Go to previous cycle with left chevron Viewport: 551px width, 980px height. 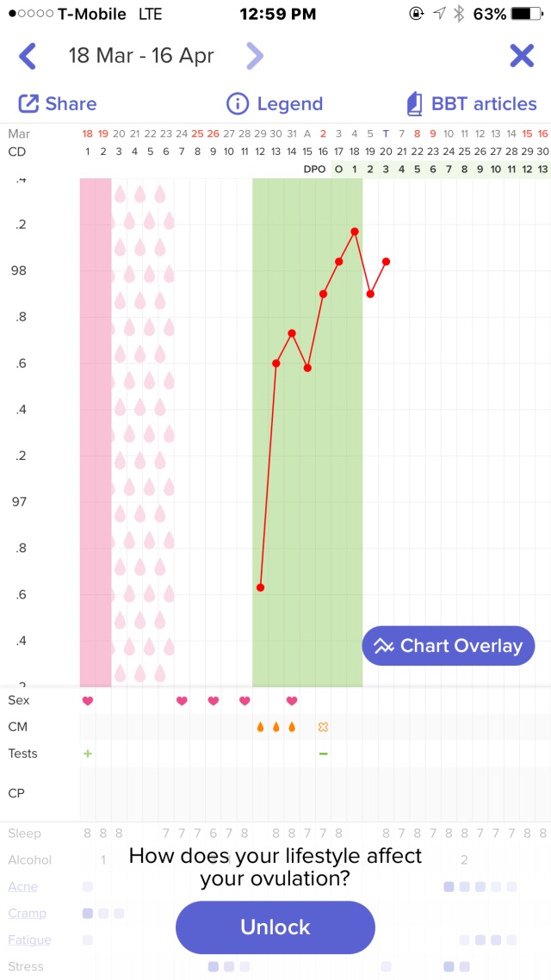point(27,55)
